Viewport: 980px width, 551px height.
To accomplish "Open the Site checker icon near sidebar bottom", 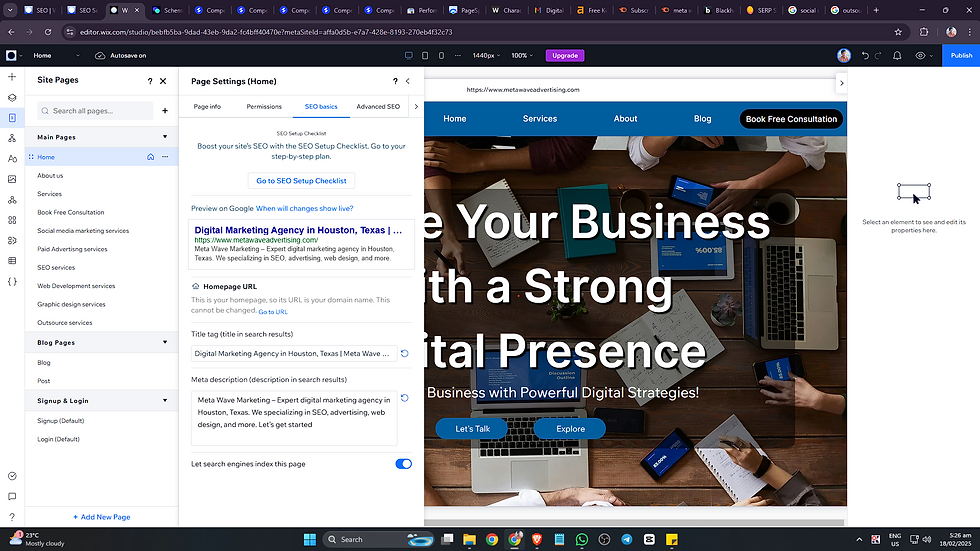I will [x=12, y=476].
